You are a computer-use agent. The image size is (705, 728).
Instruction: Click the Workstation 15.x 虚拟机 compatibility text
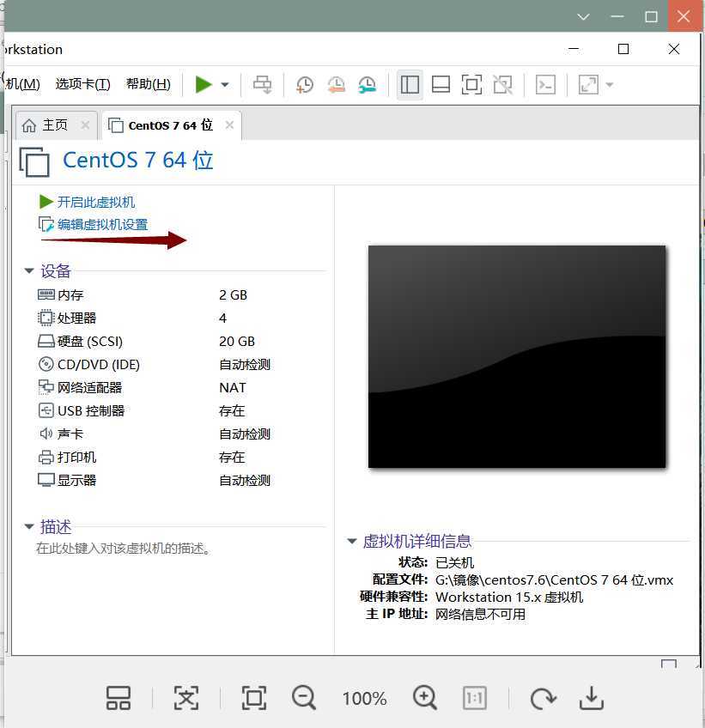tap(509, 597)
